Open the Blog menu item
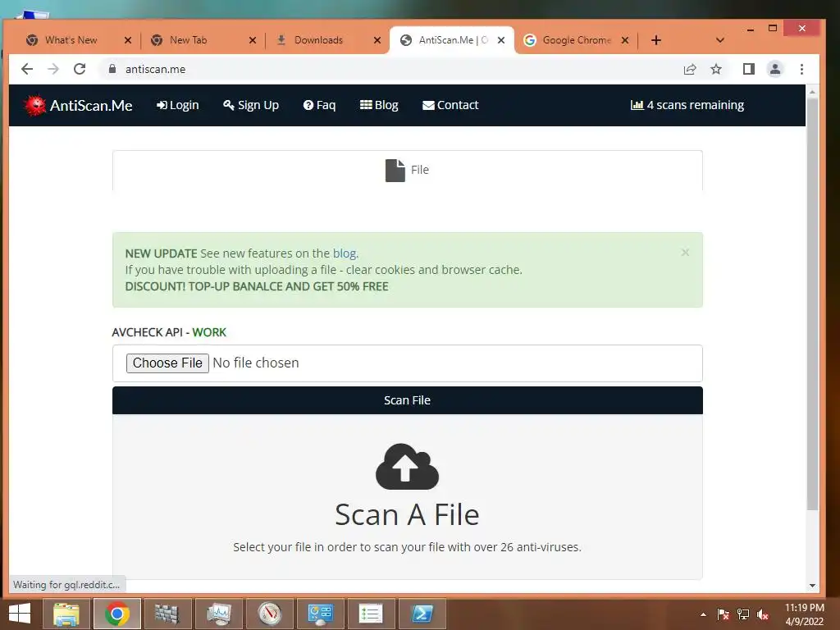 click(379, 105)
